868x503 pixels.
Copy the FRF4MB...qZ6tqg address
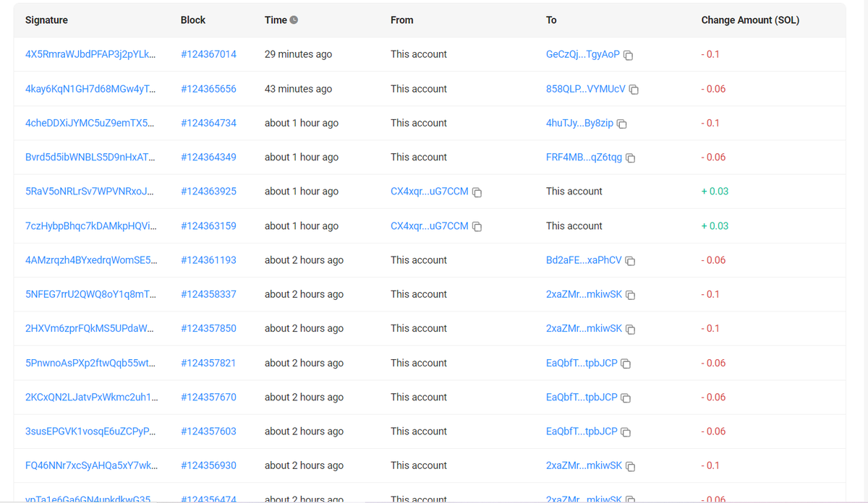point(631,158)
